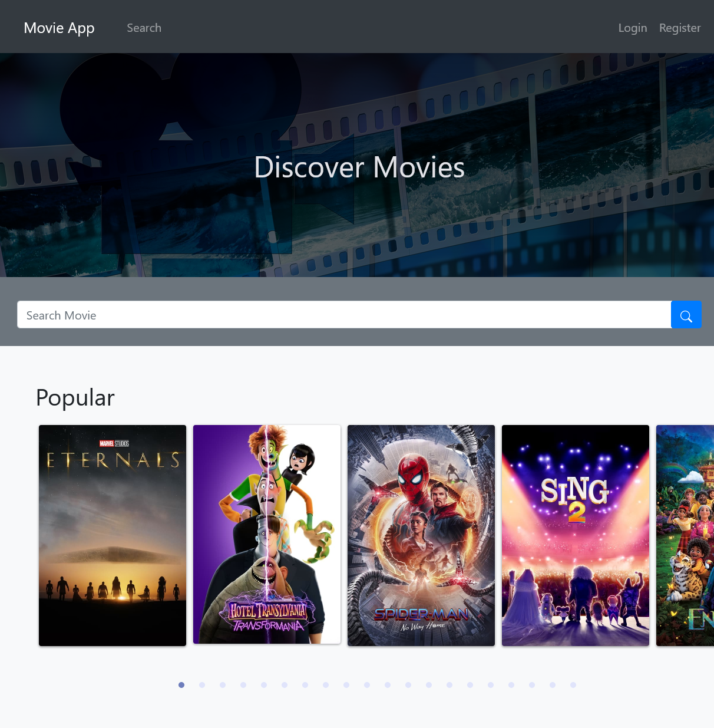Select the third carousel pagination dot
714x728 pixels.
[x=223, y=685]
